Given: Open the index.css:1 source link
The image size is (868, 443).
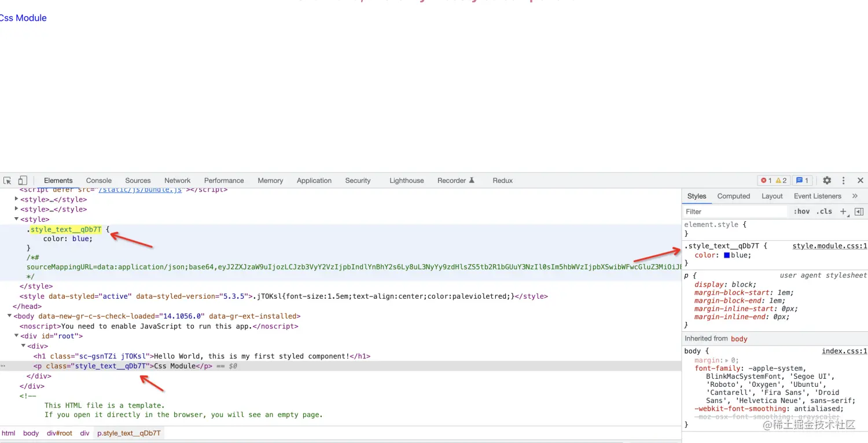Looking at the screenshot, I should pyautogui.click(x=844, y=351).
